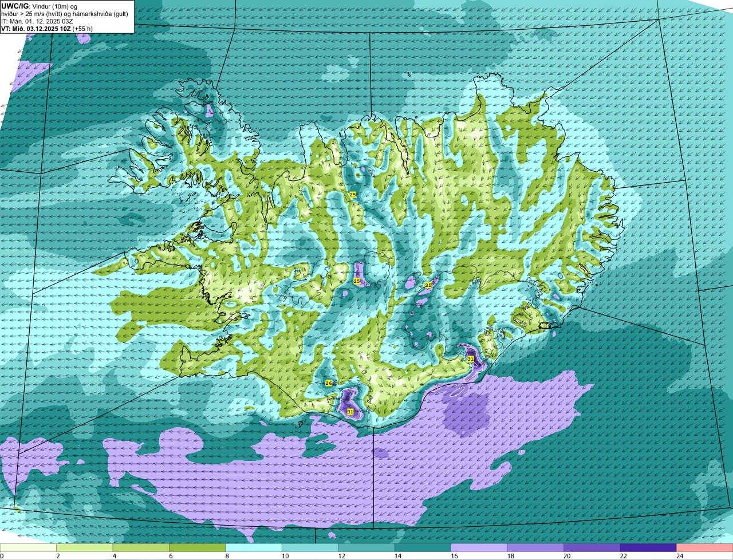Click the 2–4 m/s light green legend swatch

tap(85, 548)
